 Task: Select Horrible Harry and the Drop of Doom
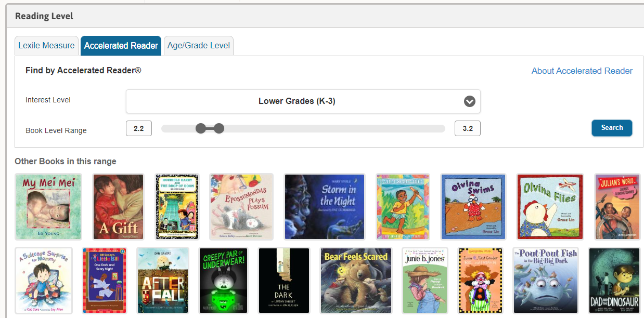(x=177, y=207)
